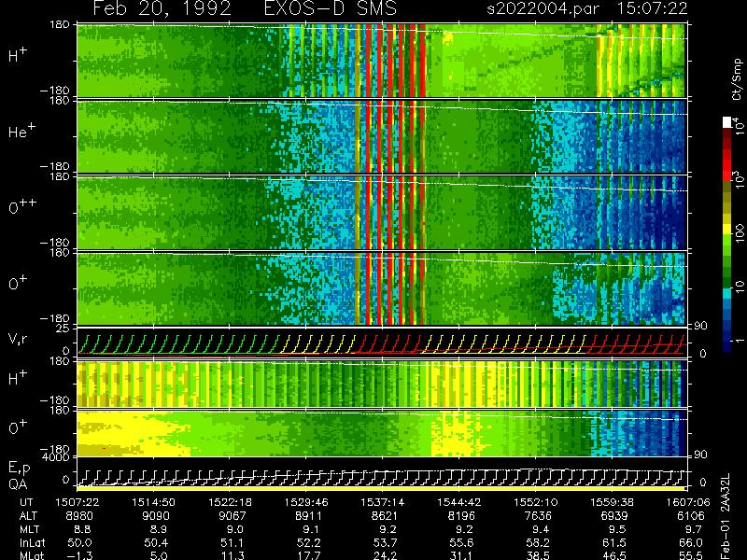Click the O++ spectrogram panel
Image resolution: width=747 pixels, height=560 pixels.
coord(381,213)
